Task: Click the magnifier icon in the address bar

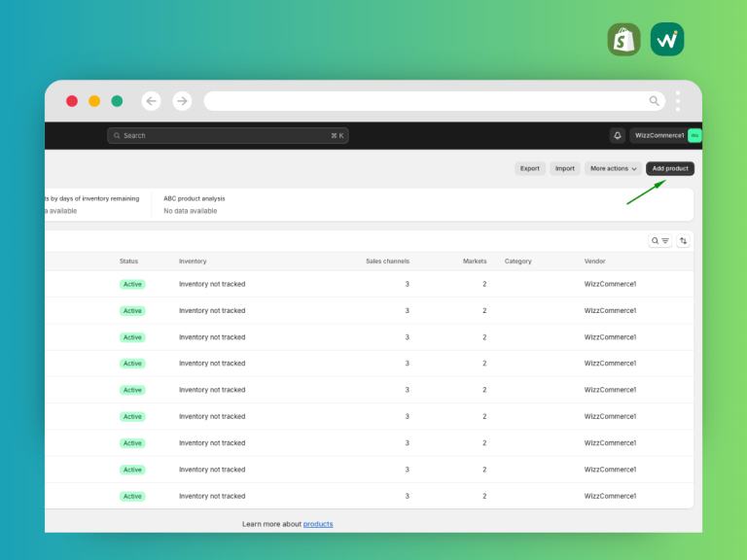Action: (654, 101)
